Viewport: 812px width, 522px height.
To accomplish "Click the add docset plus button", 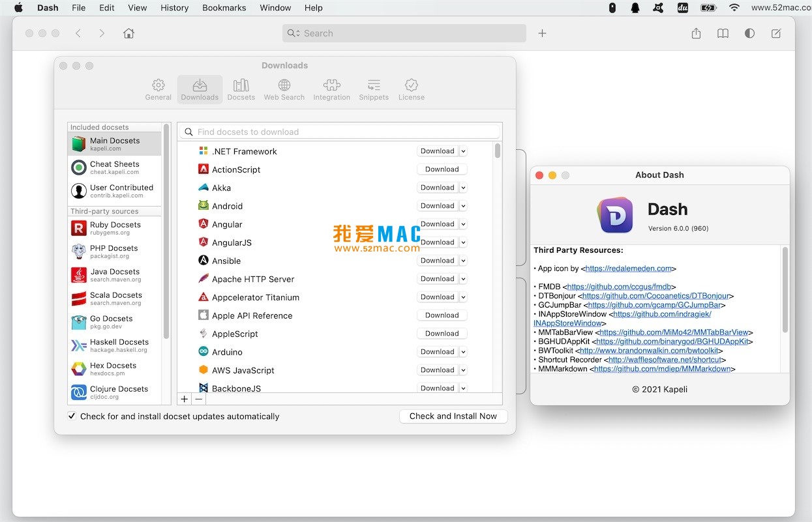I will click(x=184, y=399).
